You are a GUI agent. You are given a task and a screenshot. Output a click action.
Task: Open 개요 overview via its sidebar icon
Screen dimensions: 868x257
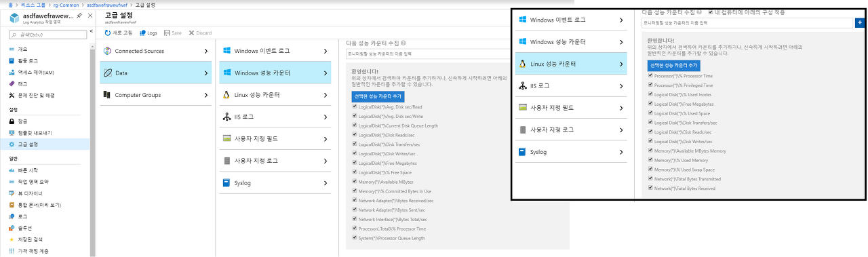(12, 50)
